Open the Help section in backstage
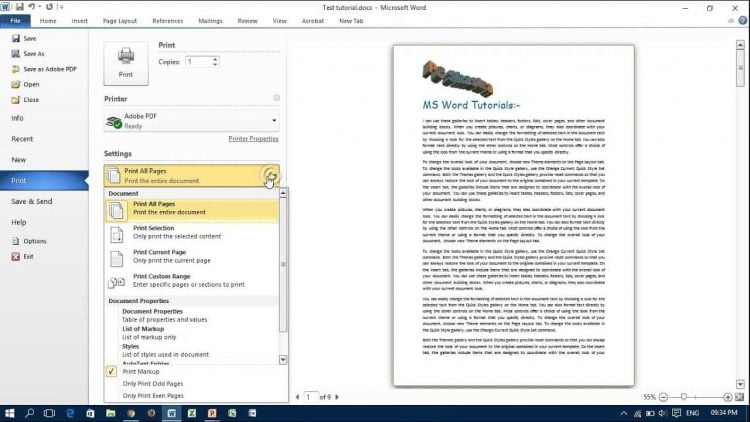 coord(19,222)
